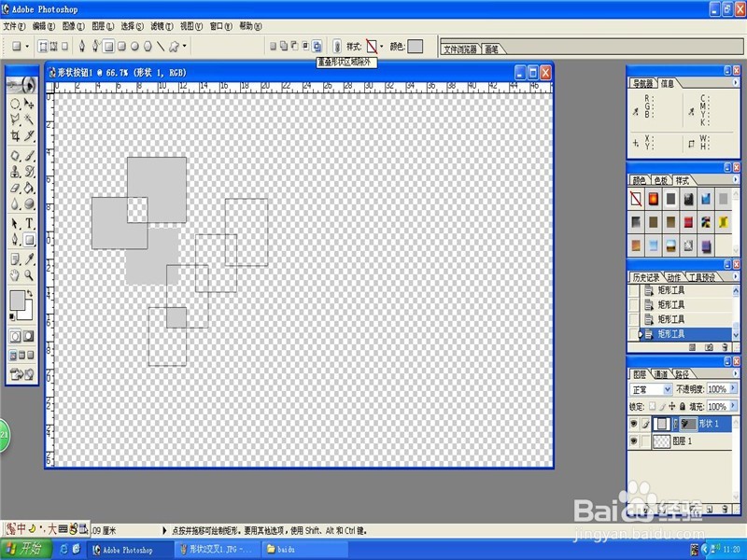Switch to the 动作 tab

click(x=673, y=277)
